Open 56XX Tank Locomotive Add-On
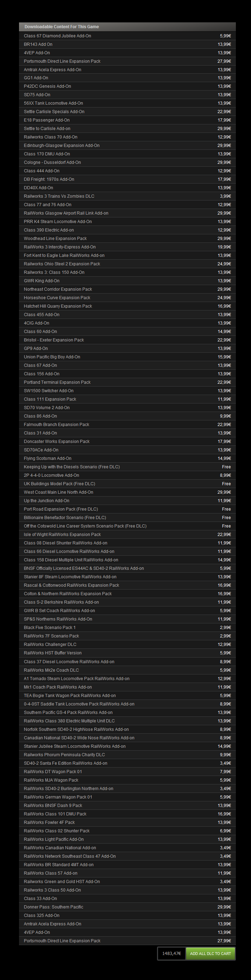The width and height of the screenshot is (251, 980). tap(127, 103)
